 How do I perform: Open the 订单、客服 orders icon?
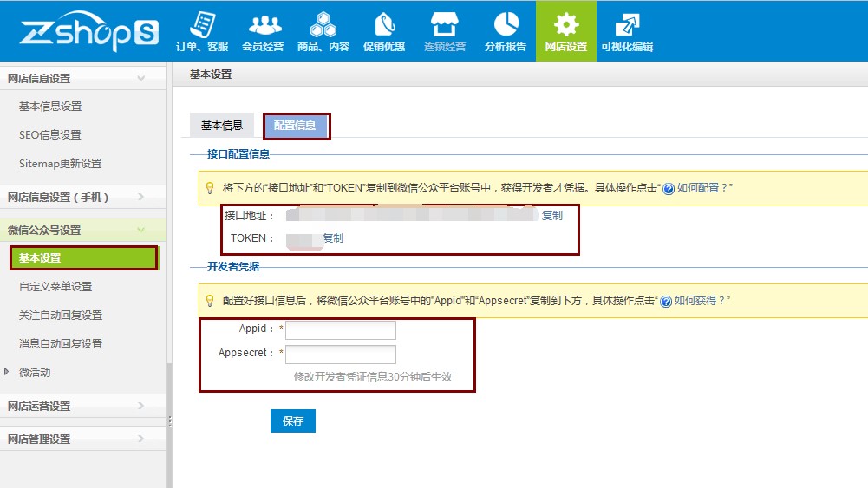click(x=202, y=25)
